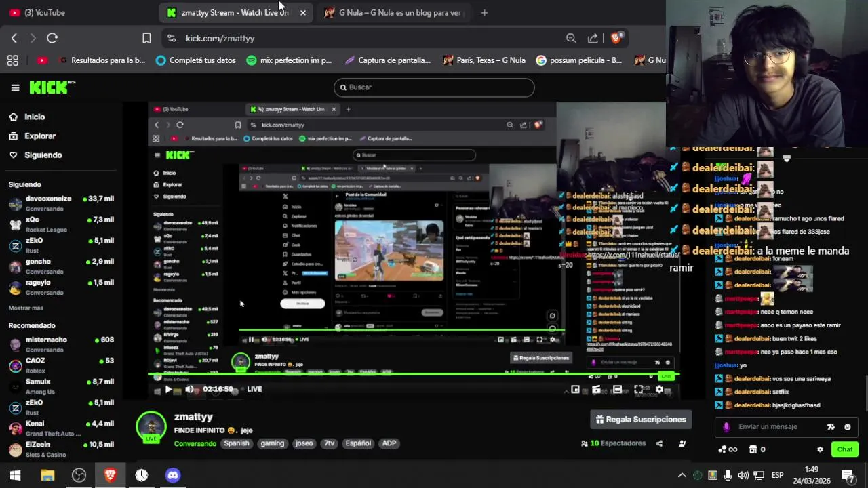868x488 pixels.
Task: Click the purple icon in the chat input
Action: point(726,427)
